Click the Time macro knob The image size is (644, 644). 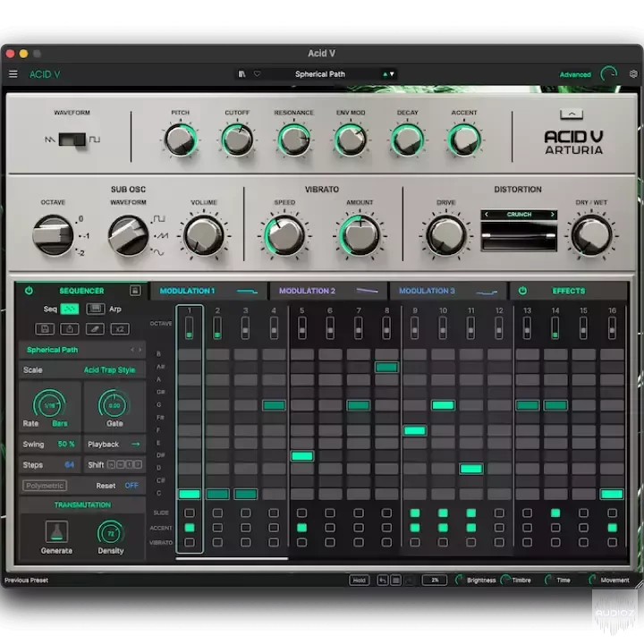[548, 580]
